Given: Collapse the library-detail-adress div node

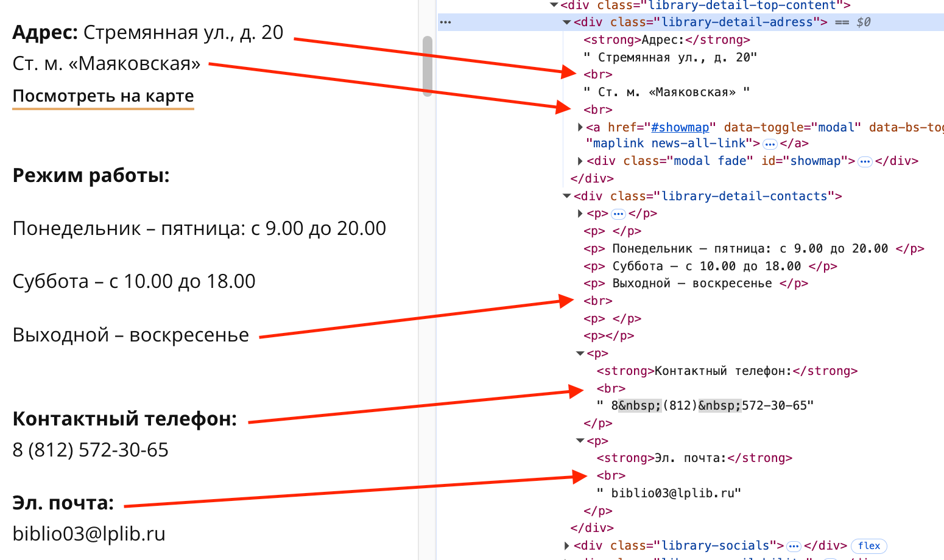Looking at the screenshot, I should 566,23.
